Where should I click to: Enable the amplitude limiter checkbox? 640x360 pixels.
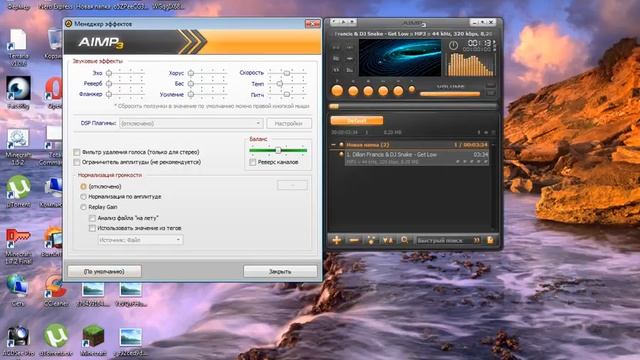pyautogui.click(x=76, y=162)
